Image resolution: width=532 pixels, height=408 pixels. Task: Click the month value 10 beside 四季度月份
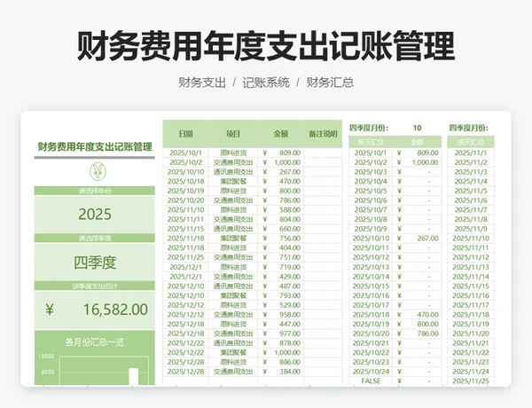pos(417,128)
